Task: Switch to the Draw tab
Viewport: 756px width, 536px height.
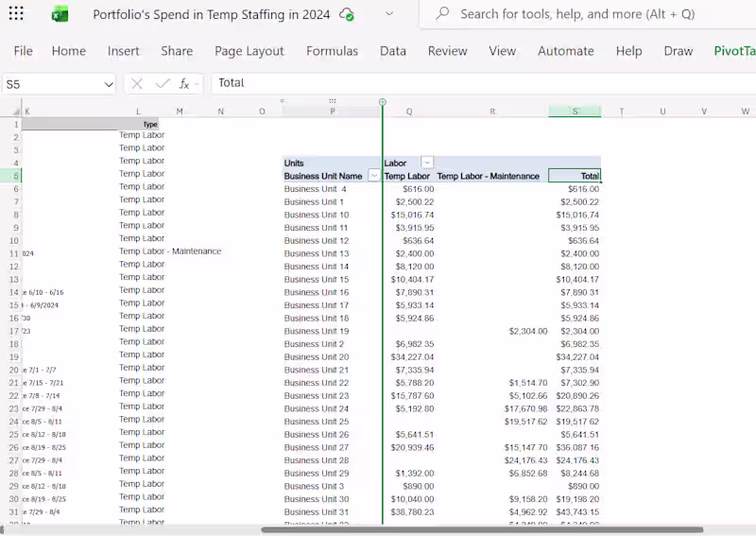Action: pos(678,51)
